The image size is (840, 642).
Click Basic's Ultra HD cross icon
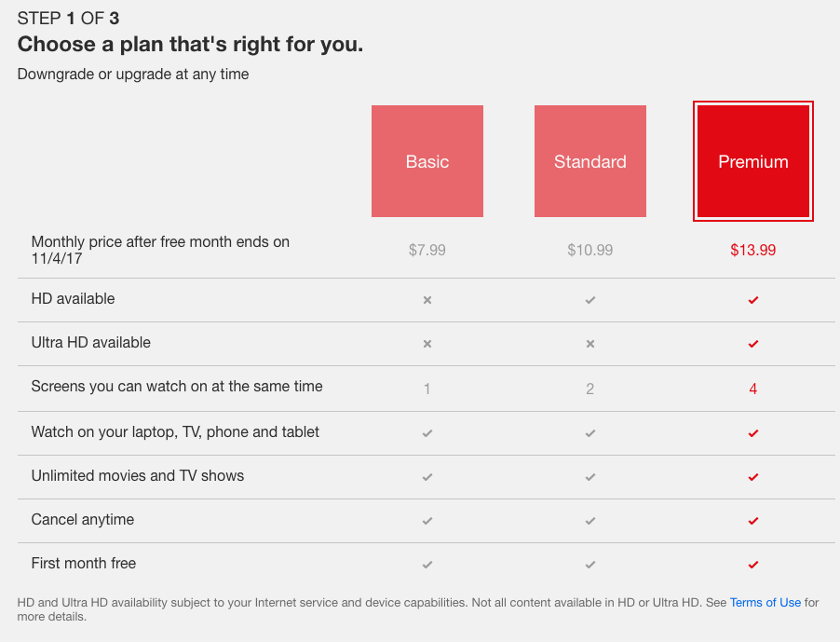[427, 344]
